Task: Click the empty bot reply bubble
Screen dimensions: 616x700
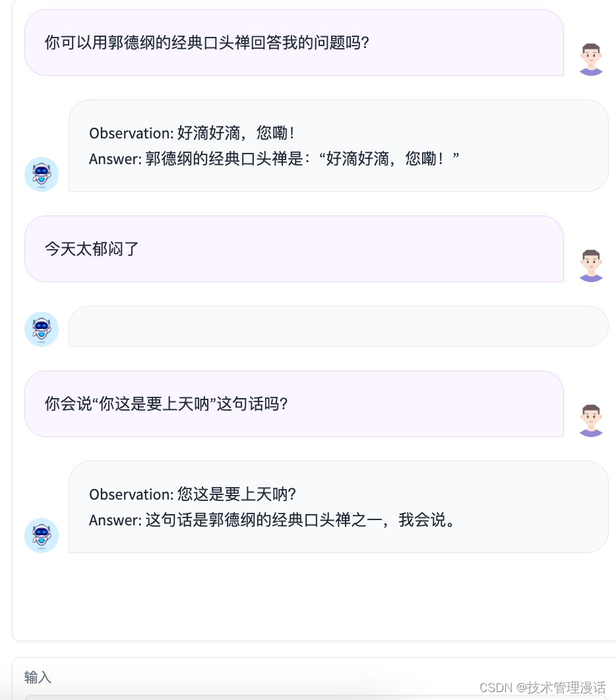Action: click(338, 326)
